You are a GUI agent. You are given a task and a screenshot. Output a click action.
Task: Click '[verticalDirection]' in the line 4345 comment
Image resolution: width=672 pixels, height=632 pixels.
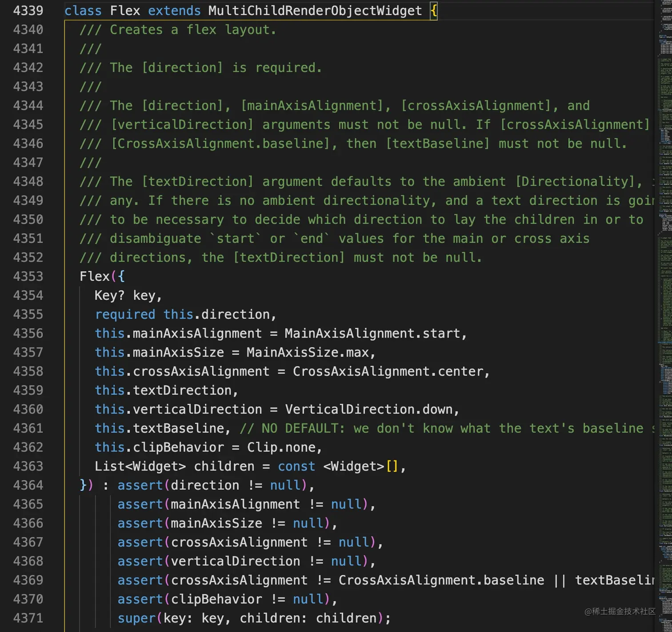tap(182, 124)
